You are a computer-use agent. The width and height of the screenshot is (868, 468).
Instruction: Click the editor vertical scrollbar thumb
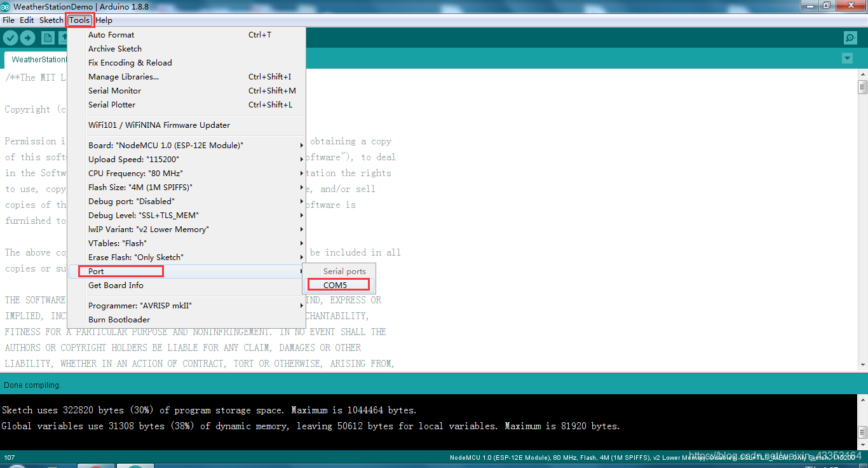862,87
